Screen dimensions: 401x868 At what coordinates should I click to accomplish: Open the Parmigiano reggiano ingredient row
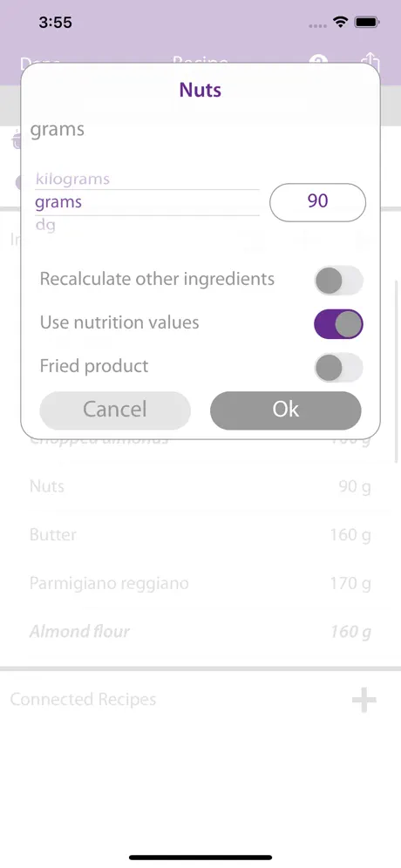click(x=200, y=584)
